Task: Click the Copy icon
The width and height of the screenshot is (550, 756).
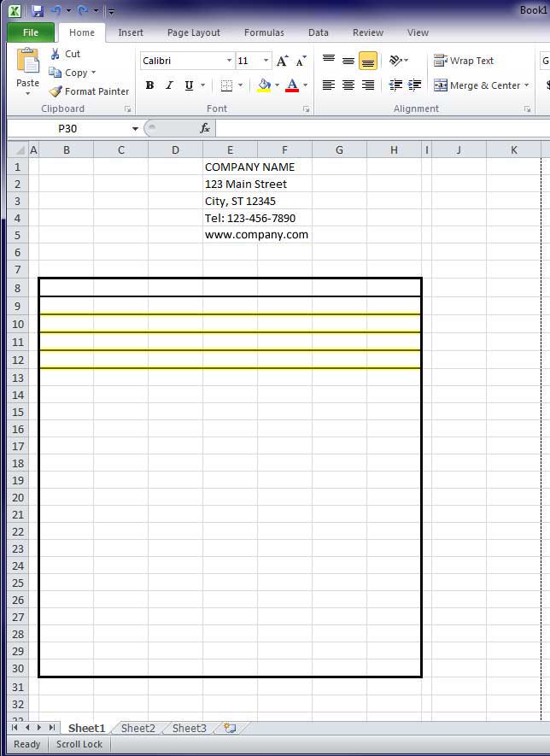Action: pos(56,73)
